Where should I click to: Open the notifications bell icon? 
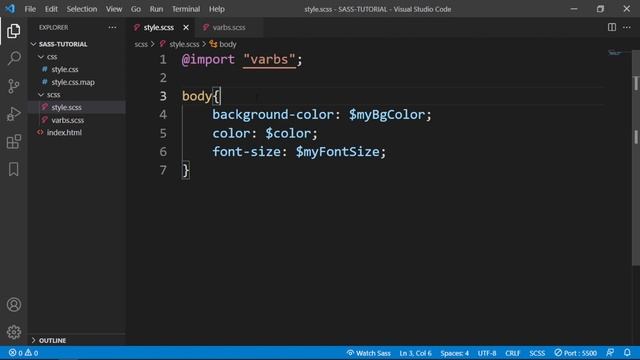click(627, 353)
